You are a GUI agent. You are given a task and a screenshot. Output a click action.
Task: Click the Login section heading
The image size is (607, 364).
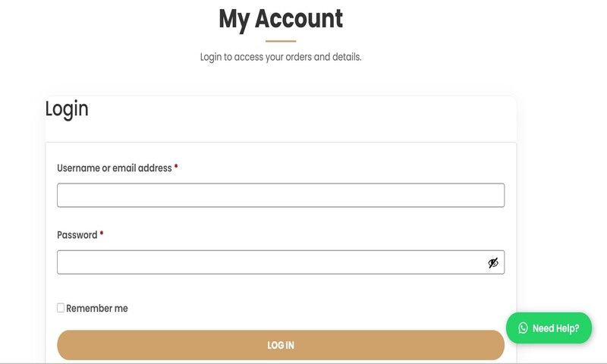[67, 109]
